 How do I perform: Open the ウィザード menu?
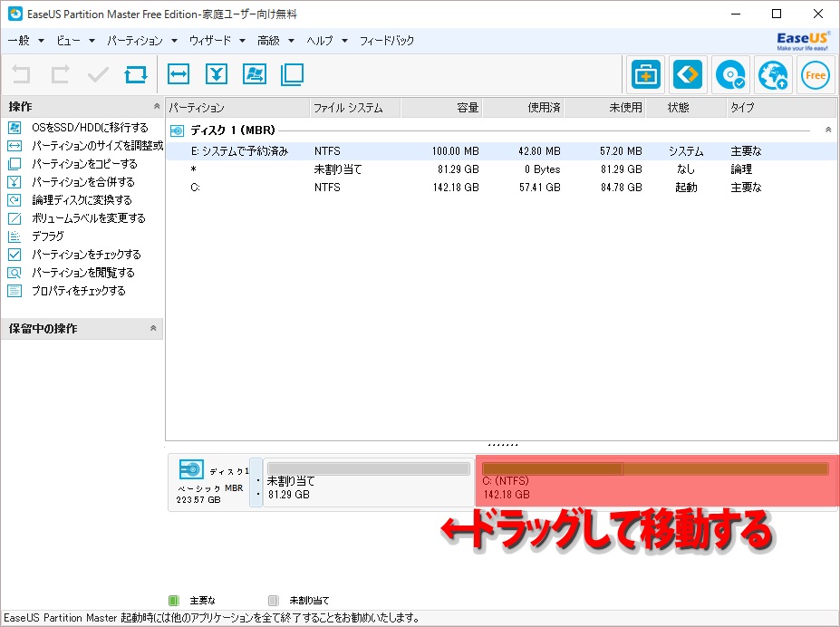(210, 41)
